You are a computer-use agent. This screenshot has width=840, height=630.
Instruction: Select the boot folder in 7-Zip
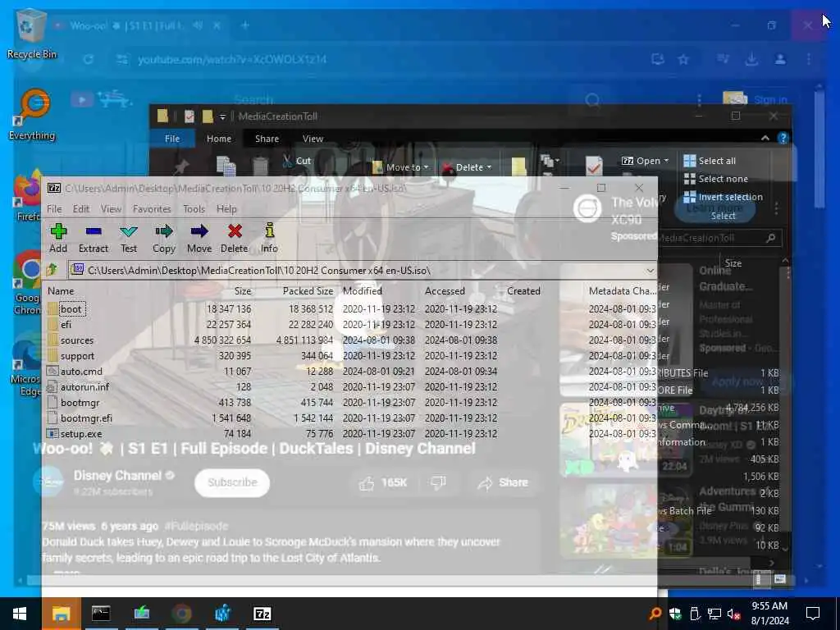(71, 309)
